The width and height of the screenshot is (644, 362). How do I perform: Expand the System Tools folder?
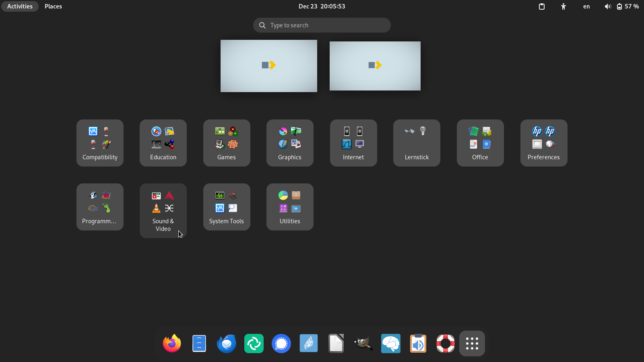[x=227, y=207]
